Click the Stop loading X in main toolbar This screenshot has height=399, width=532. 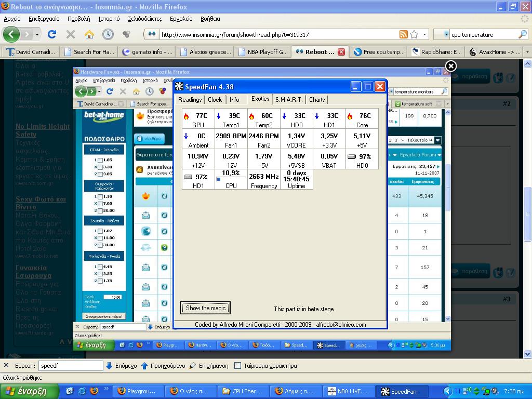coord(71,34)
